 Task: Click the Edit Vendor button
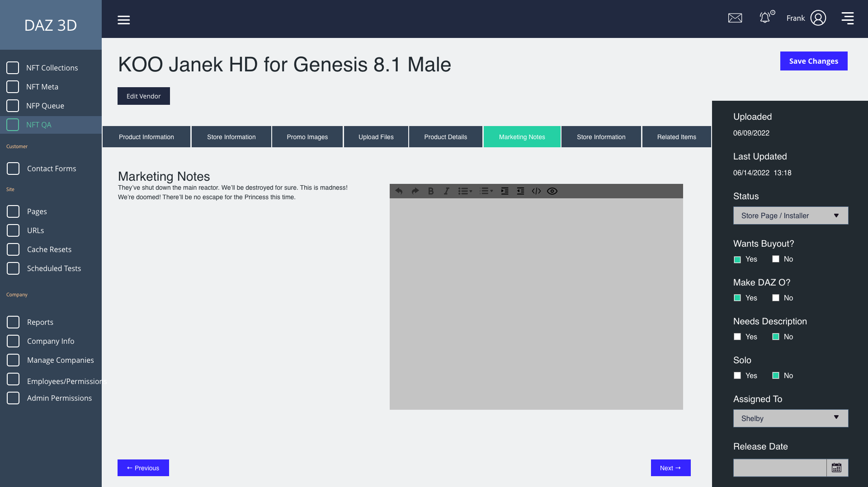144,96
